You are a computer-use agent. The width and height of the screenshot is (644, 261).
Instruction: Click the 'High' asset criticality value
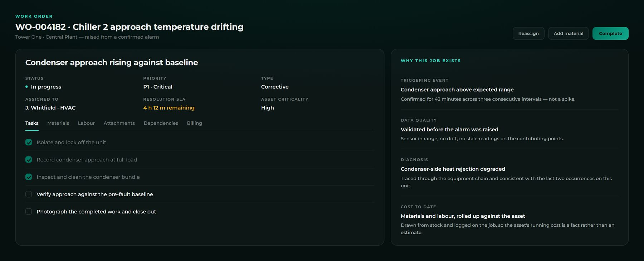point(268,108)
